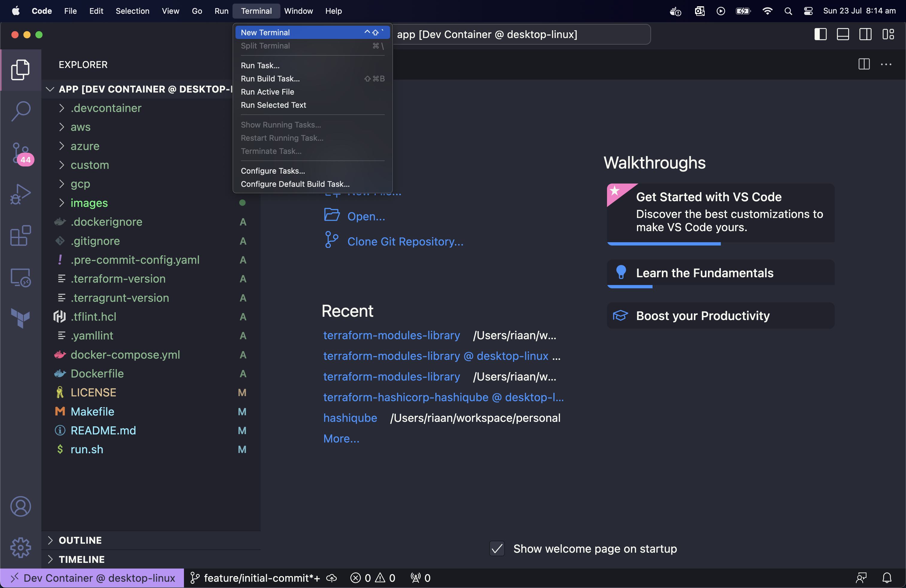Select New Terminal from Terminal menu
Screen dimensions: 906x588
coord(312,32)
